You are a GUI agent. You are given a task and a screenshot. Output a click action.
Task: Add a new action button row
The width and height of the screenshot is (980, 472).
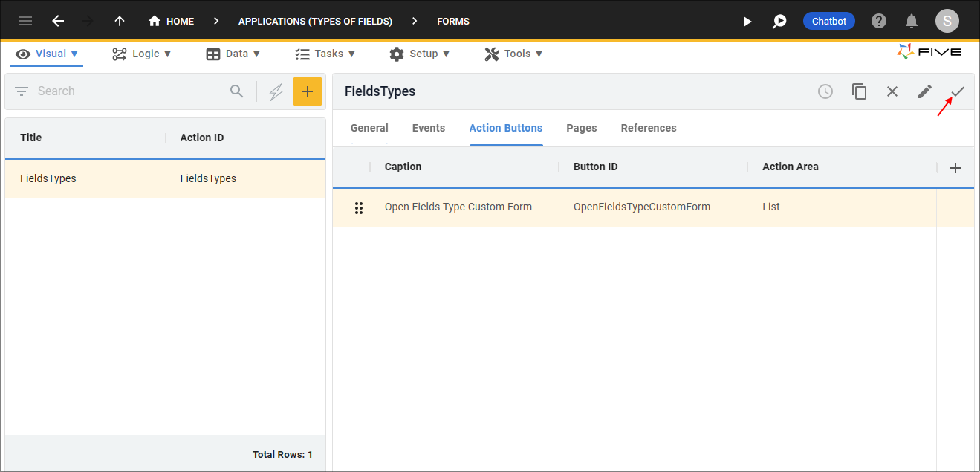tap(955, 168)
